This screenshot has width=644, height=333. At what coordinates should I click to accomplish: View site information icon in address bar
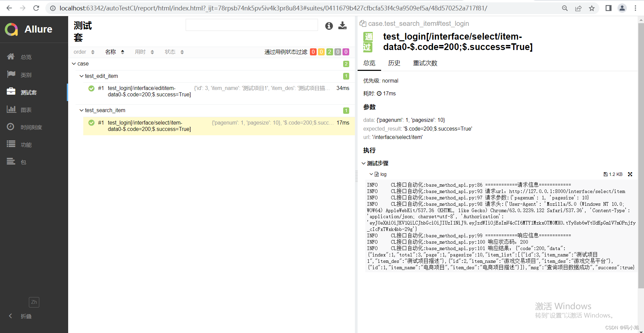coord(53,8)
